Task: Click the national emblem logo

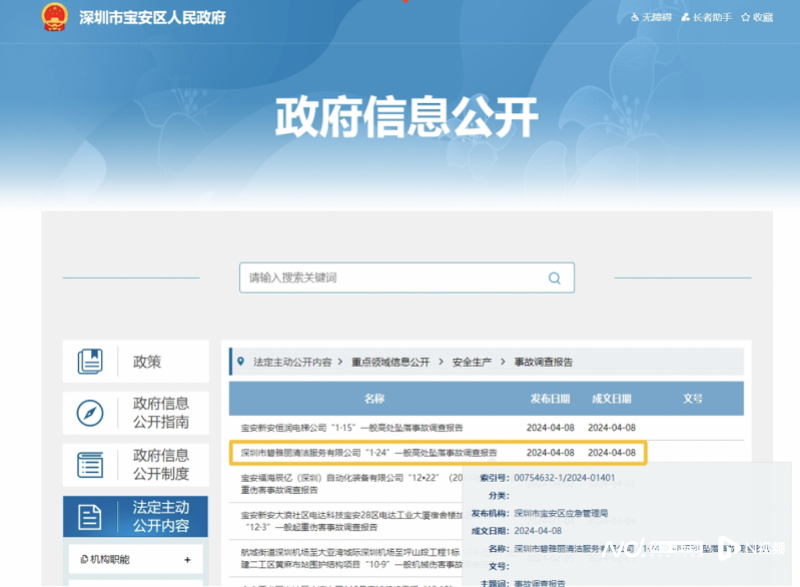Action: pyautogui.click(x=52, y=18)
